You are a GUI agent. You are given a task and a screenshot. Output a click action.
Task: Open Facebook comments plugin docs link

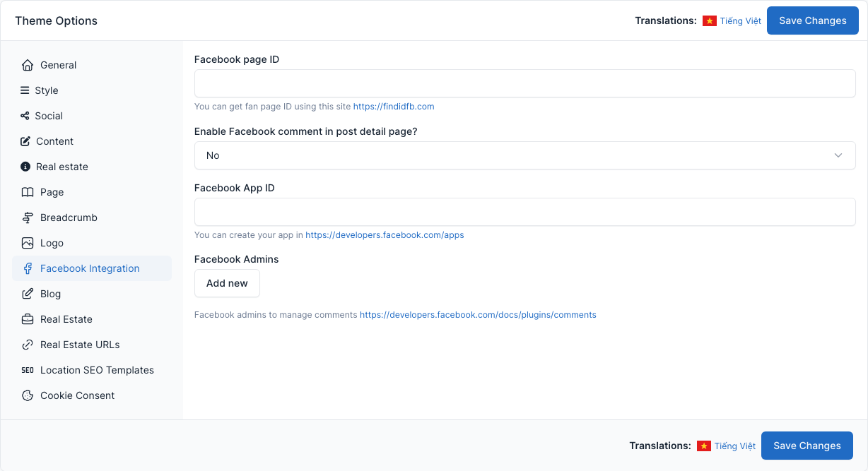click(478, 315)
